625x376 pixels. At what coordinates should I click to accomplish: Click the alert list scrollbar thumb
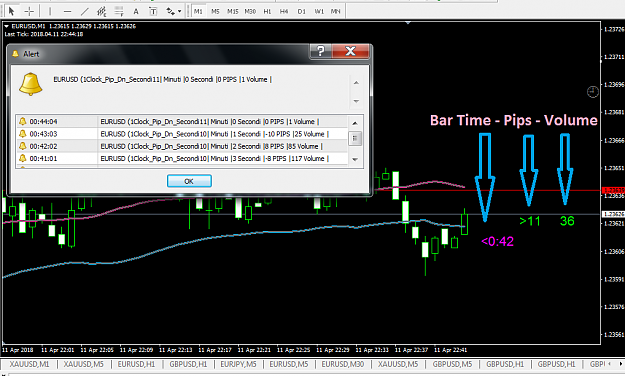(355, 139)
